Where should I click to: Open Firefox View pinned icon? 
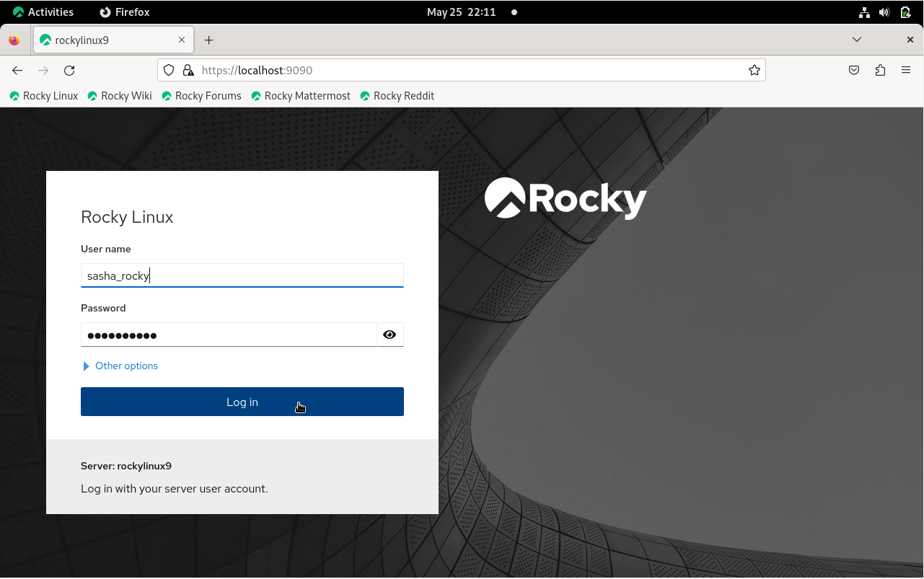click(x=14, y=40)
